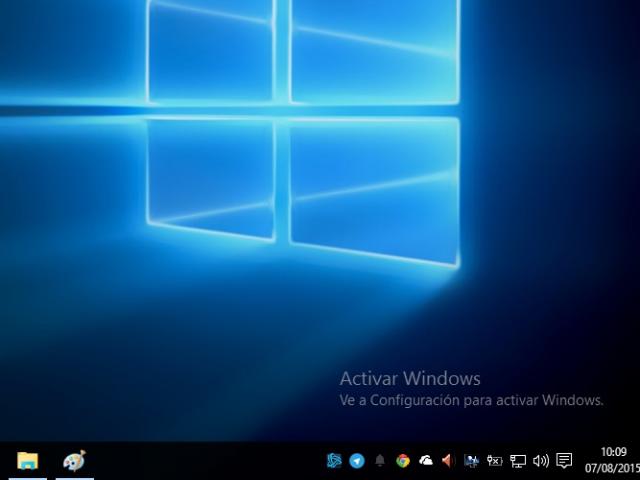The width and height of the screenshot is (640, 480).
Task: Open the white speaker volume control
Action: [x=541, y=461]
